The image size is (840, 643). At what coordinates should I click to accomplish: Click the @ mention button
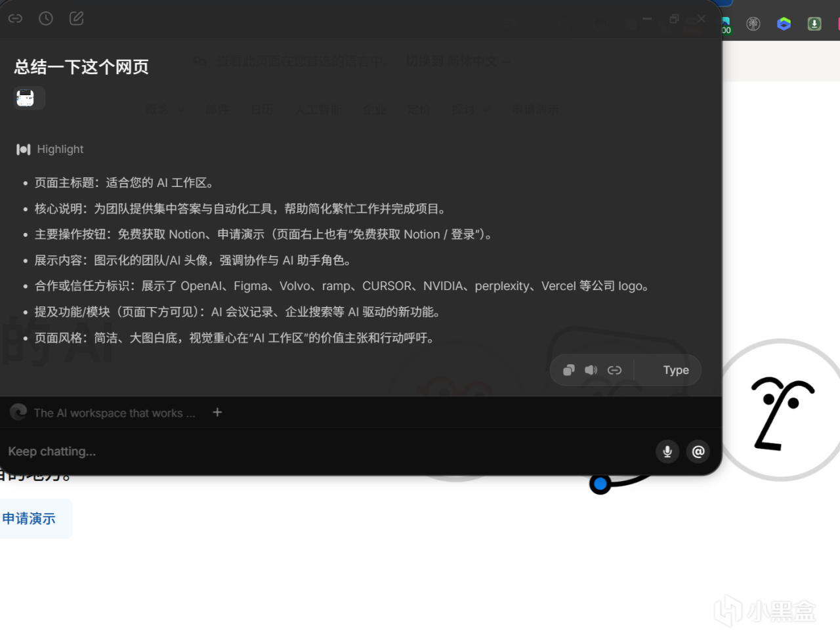coord(698,451)
